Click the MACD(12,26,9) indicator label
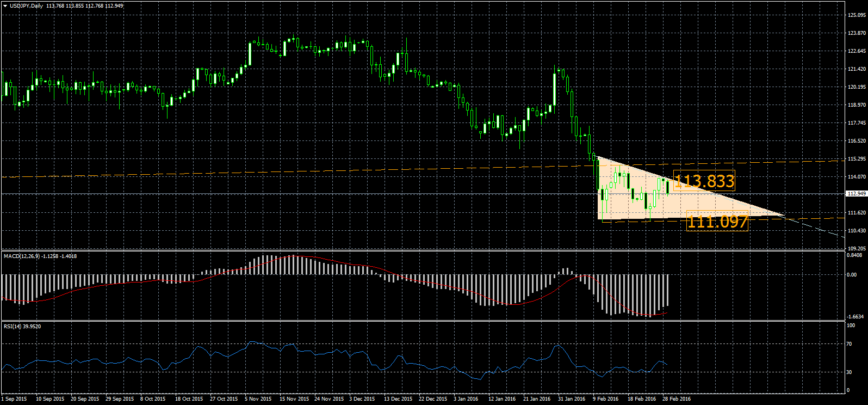868x405 pixels. 21,256
